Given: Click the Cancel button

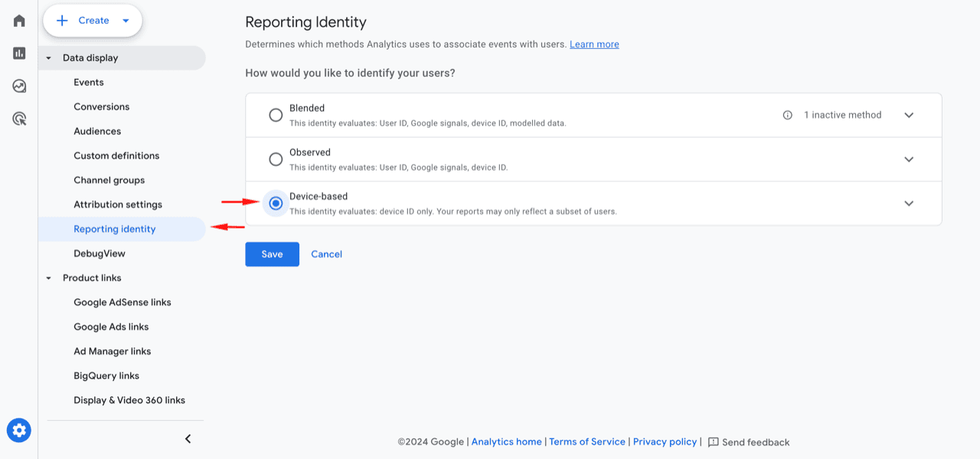Looking at the screenshot, I should point(326,254).
